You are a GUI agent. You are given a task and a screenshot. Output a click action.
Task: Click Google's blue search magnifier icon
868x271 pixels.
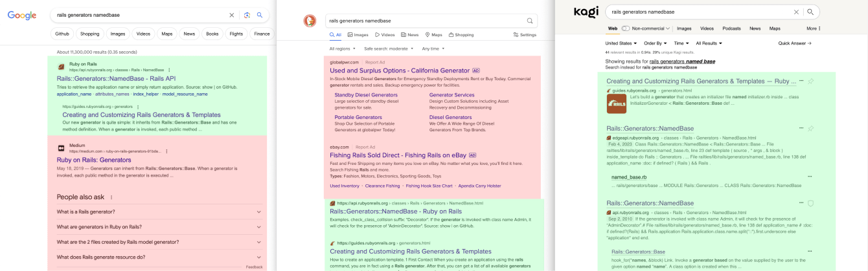(x=260, y=15)
